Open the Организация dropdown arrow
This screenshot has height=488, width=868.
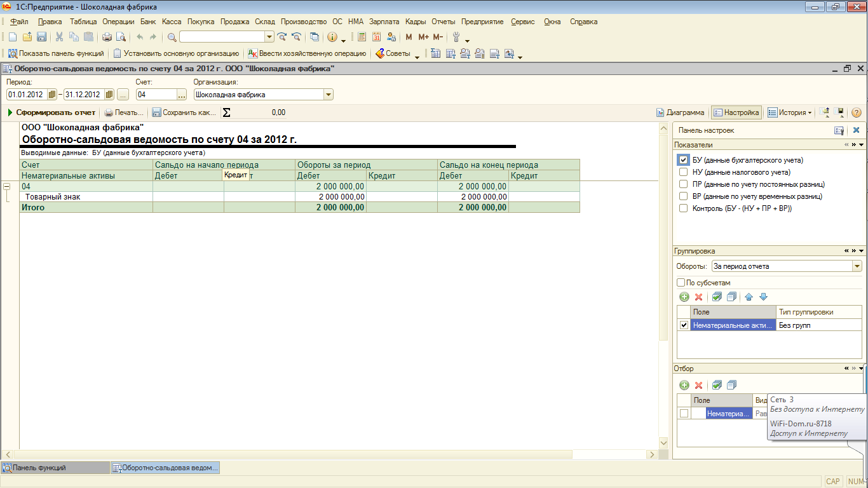[329, 95]
